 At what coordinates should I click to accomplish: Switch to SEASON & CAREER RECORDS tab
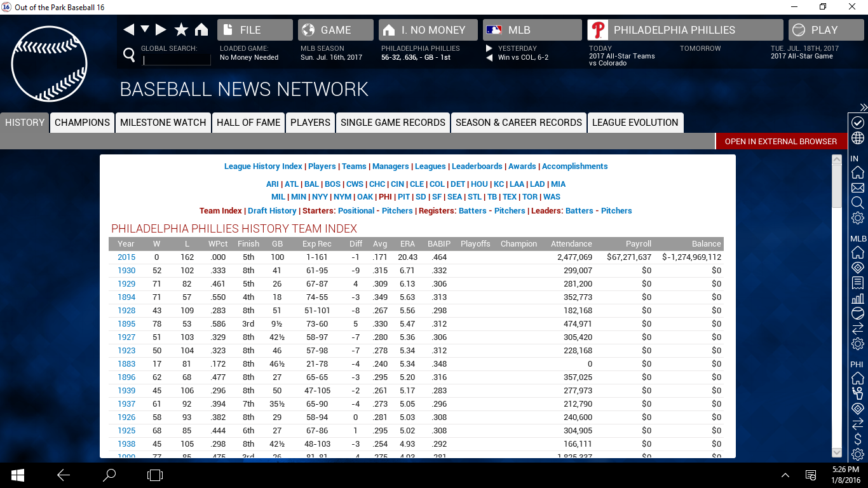[519, 123]
